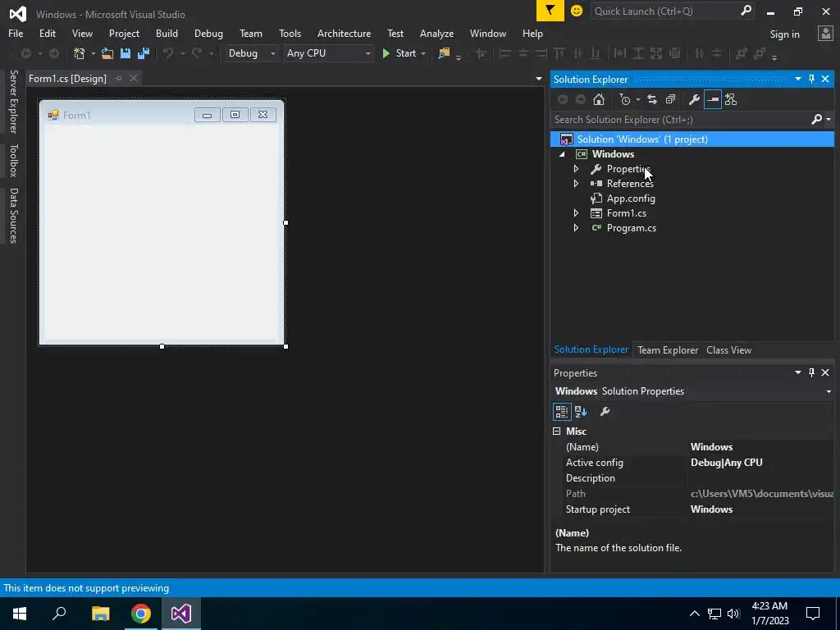The height and width of the screenshot is (630, 840).
Task: Open the Analyze menu
Action: coord(436,33)
